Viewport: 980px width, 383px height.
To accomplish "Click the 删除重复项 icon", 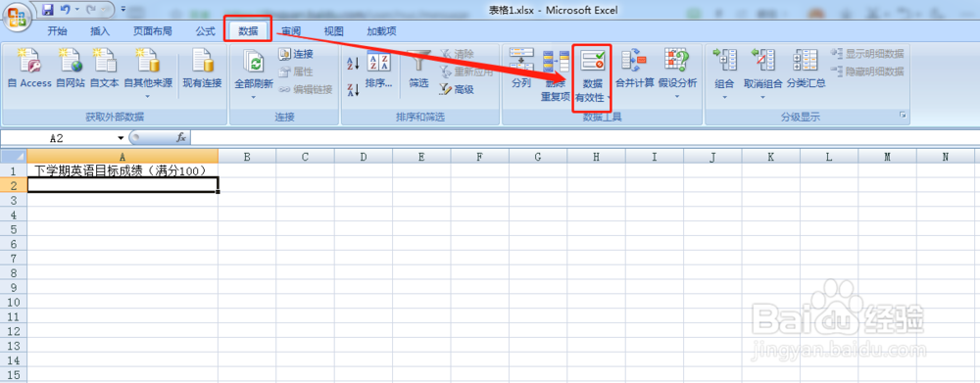I will point(556,63).
